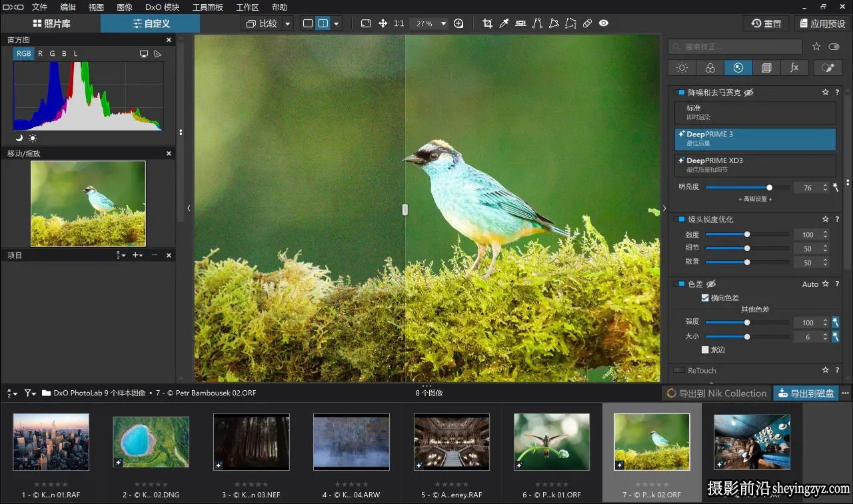Toggle the active corrections switch beside search

pyautogui.click(x=834, y=47)
